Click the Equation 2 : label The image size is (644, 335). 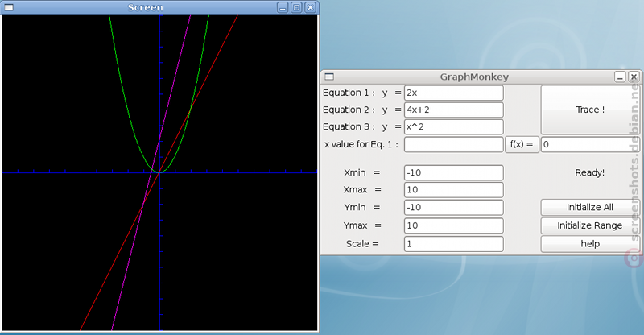tap(349, 110)
